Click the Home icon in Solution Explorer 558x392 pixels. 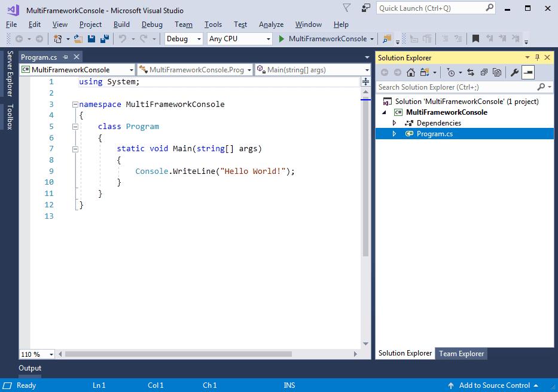coord(410,72)
